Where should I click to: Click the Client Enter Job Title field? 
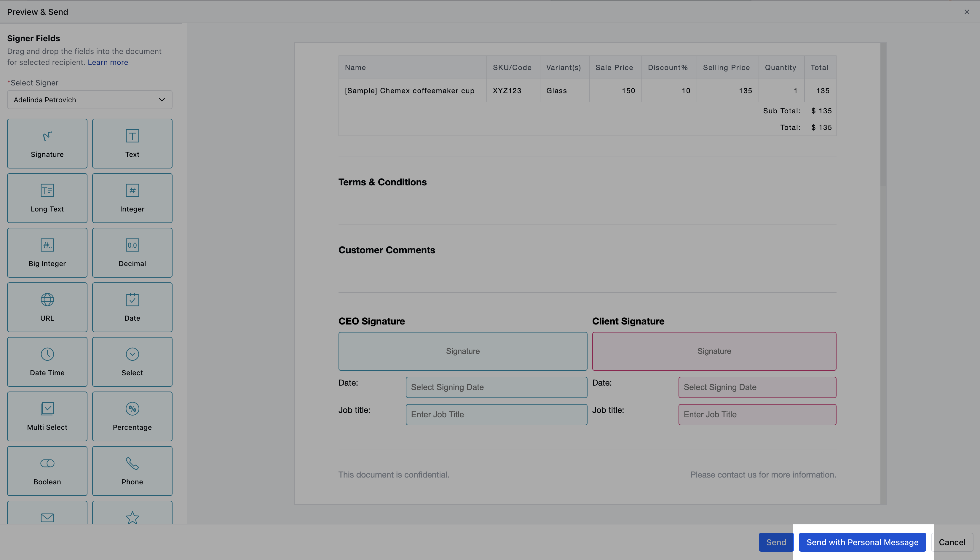pyautogui.click(x=757, y=415)
